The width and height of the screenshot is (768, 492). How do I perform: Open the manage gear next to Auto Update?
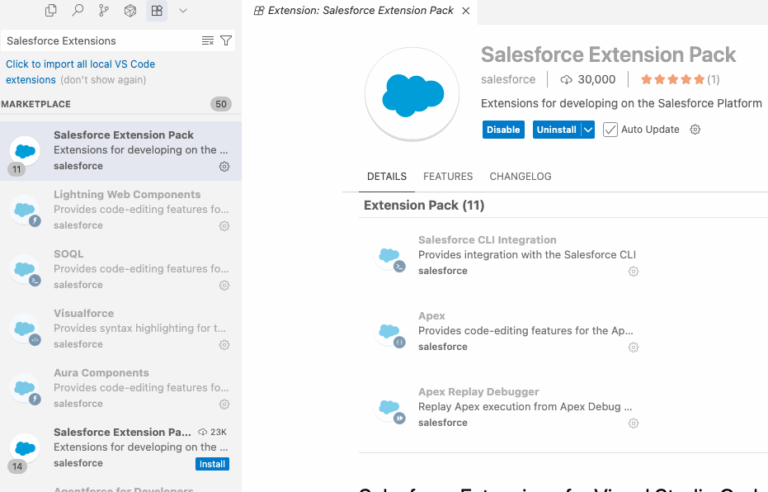[x=695, y=129]
